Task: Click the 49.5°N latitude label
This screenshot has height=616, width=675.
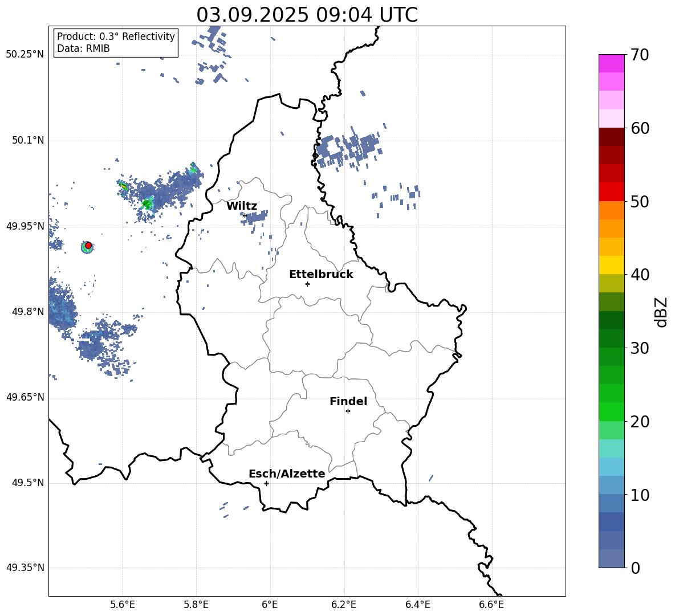Action: [x=28, y=483]
